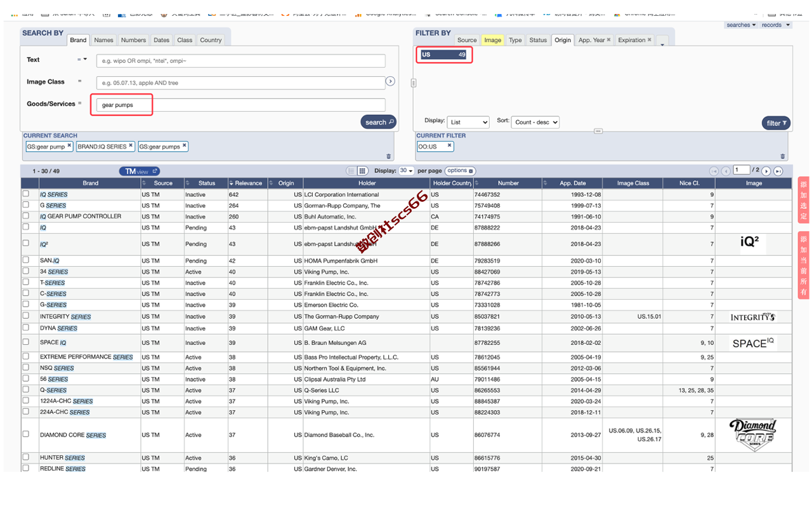Screen dimensions: 812x508
Task: Clear current search with the trash icon
Action: 389,156
